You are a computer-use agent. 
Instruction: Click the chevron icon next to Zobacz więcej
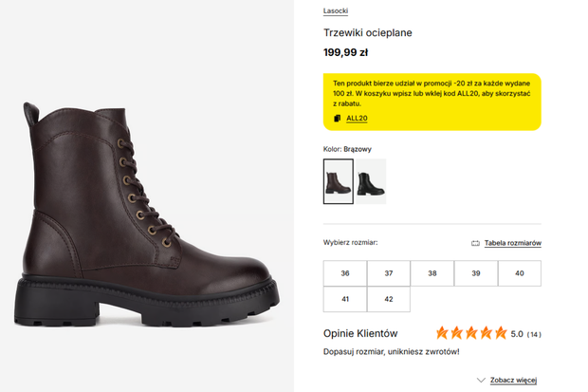tap(481, 380)
